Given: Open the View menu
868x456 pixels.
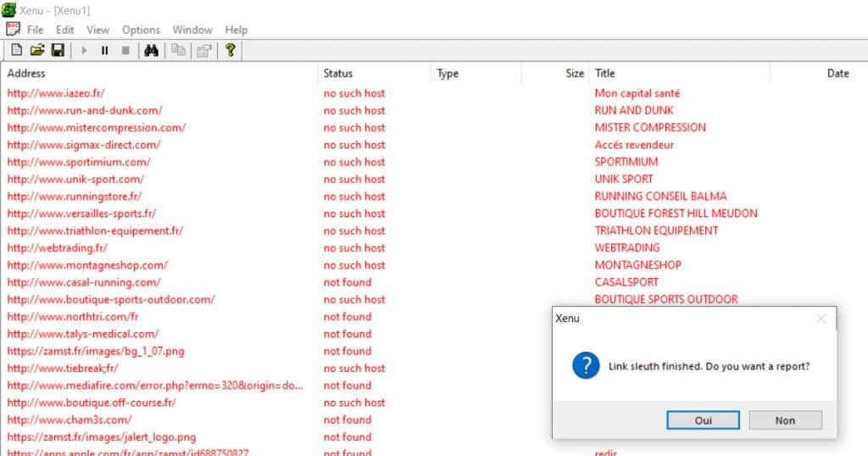Looking at the screenshot, I should click(x=98, y=30).
